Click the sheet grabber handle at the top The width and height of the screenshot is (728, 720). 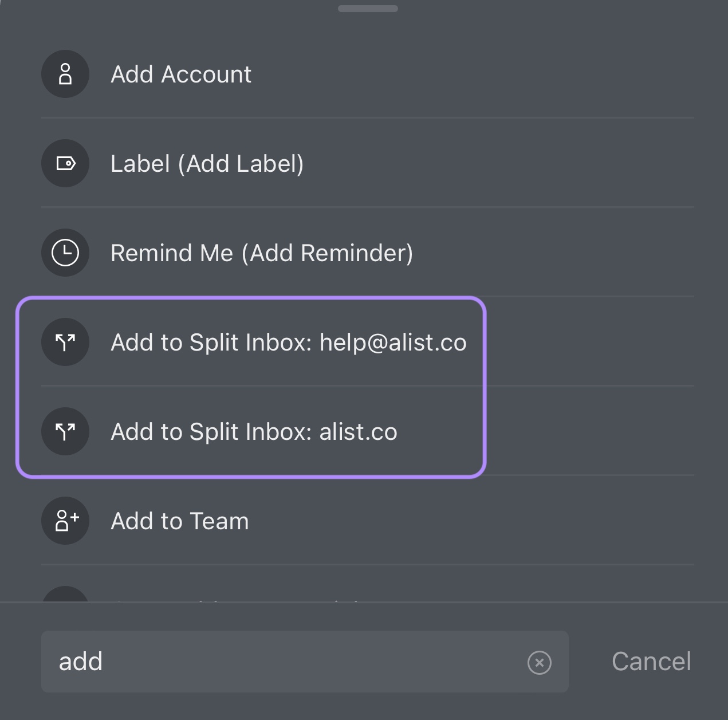click(x=368, y=9)
